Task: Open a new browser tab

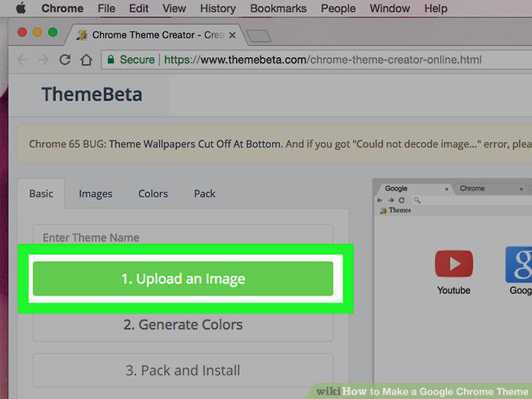Action: pyautogui.click(x=259, y=36)
